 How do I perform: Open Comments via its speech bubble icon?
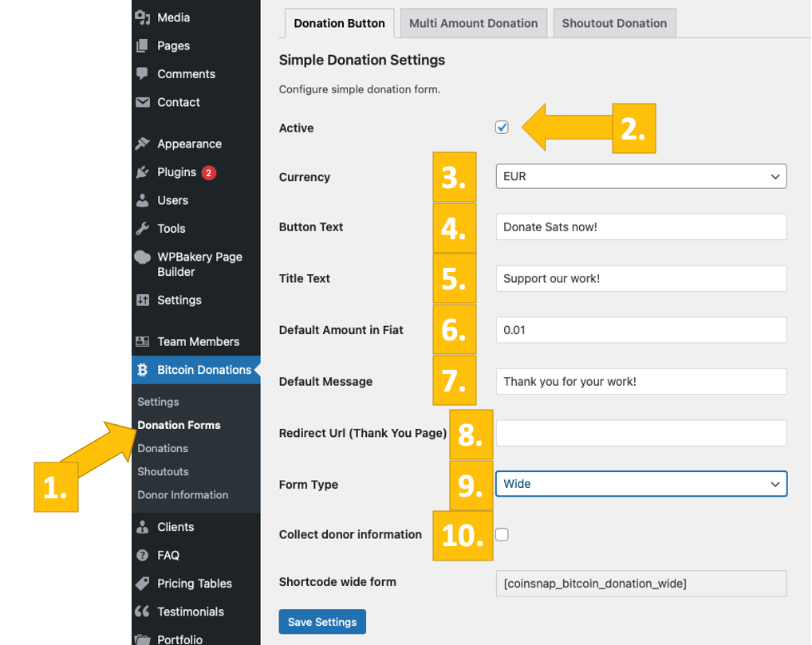pyautogui.click(x=143, y=73)
